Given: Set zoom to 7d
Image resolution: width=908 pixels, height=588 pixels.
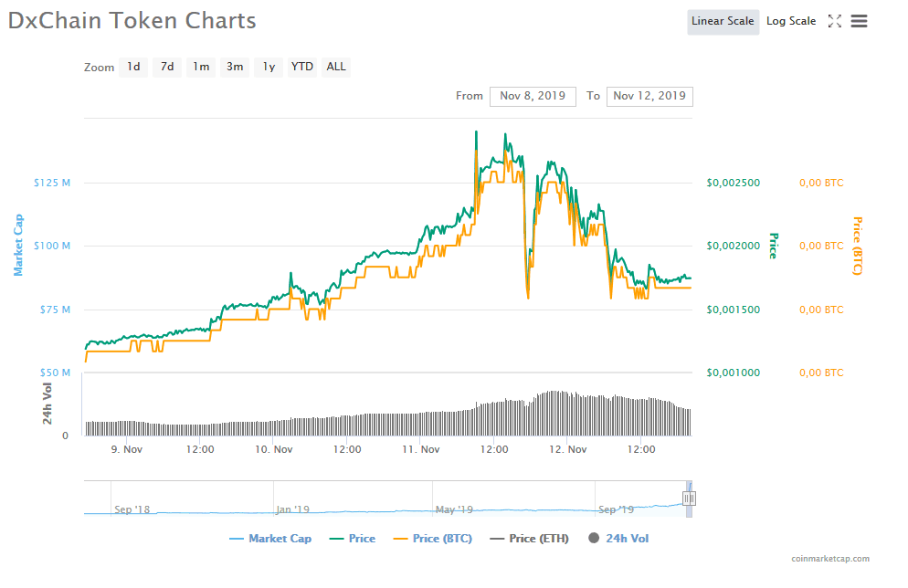Looking at the screenshot, I should click(167, 67).
